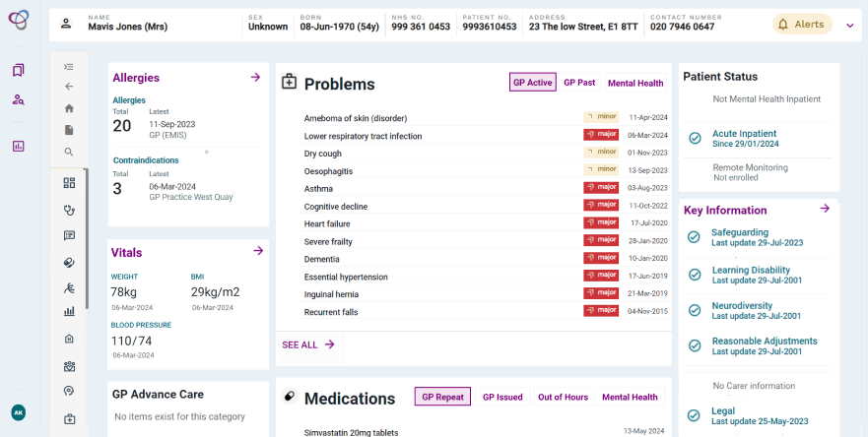Click the Safeguarding check circle

[x=695, y=237]
